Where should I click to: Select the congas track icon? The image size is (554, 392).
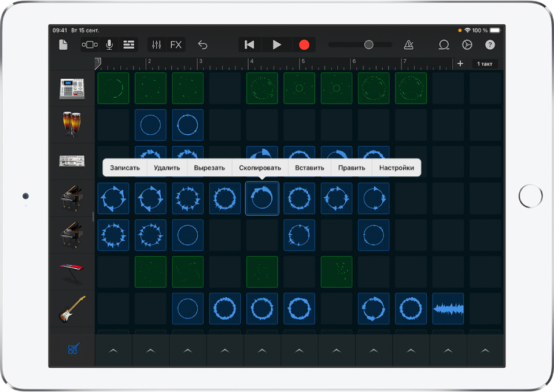coord(72,124)
